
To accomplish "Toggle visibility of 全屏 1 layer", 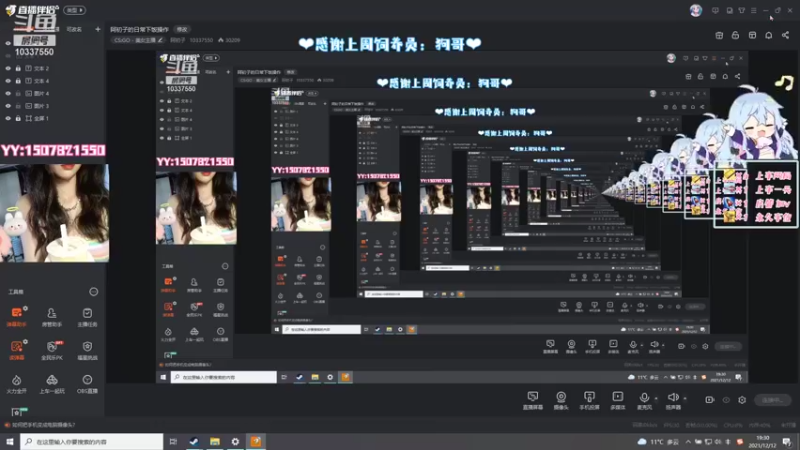I will pos(8,118).
